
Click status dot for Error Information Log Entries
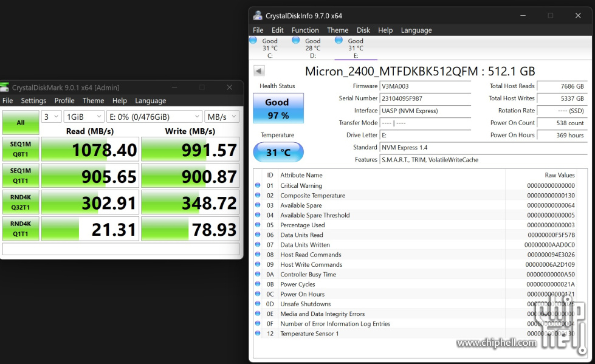258,323
